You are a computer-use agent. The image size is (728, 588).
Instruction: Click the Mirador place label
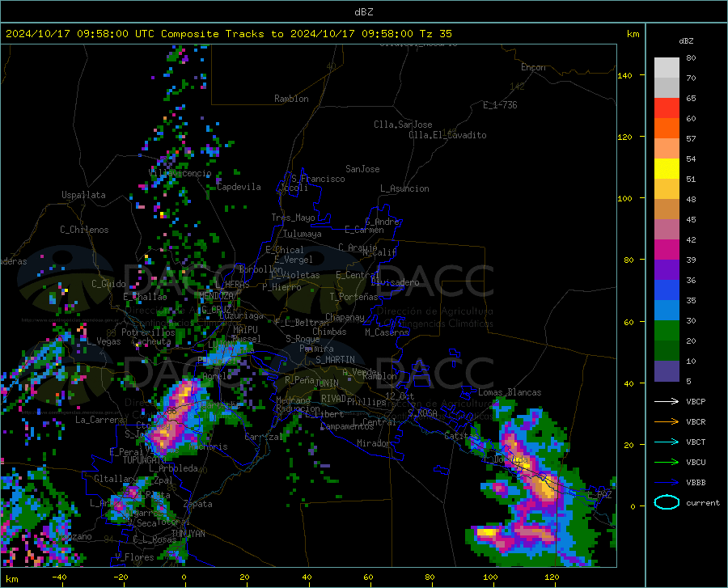373,443
